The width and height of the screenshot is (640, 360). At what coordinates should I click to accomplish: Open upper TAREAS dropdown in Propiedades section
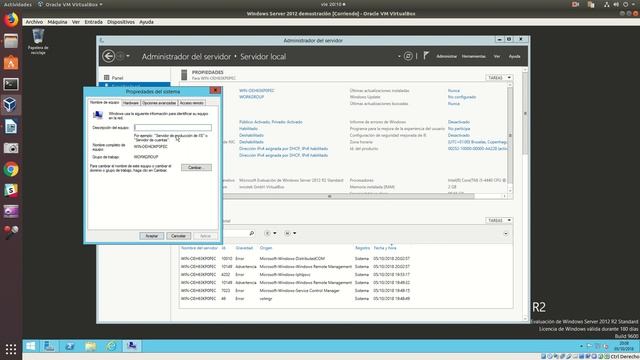coord(499,78)
